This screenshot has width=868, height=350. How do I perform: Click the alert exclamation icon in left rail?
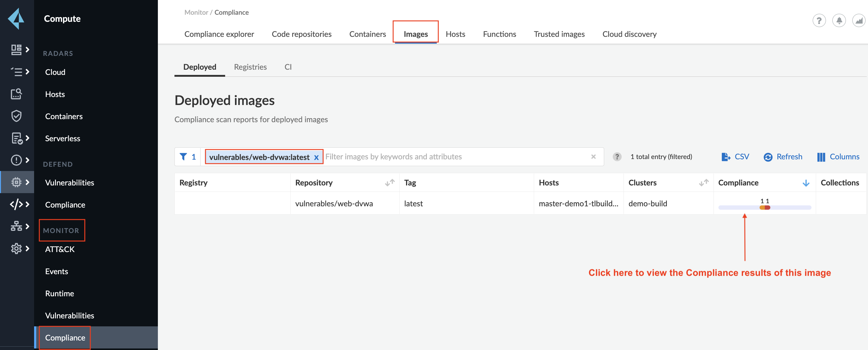[x=16, y=160]
